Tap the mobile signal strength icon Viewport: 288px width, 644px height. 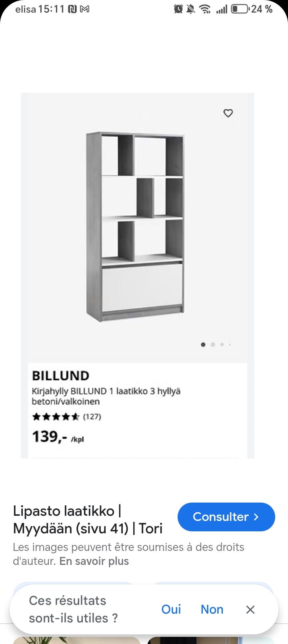pyautogui.click(x=221, y=9)
